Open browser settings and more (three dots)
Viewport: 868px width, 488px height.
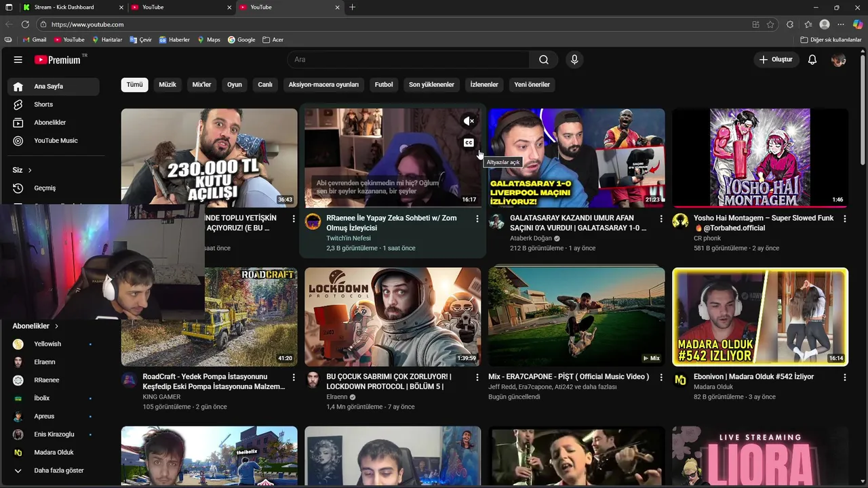click(841, 24)
